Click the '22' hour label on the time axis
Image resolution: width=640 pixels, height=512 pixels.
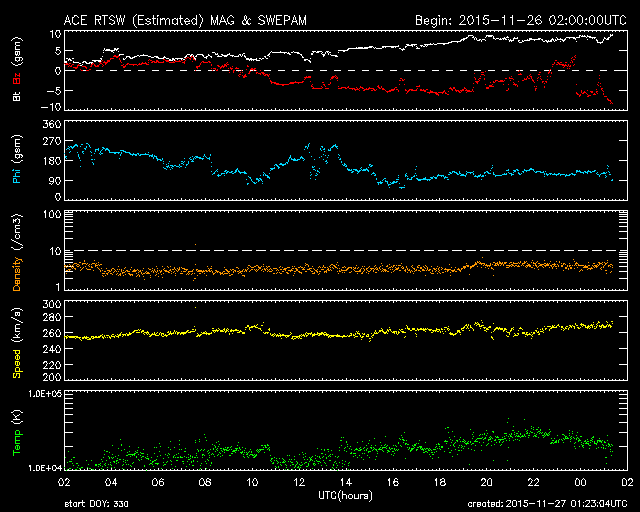[533, 482]
